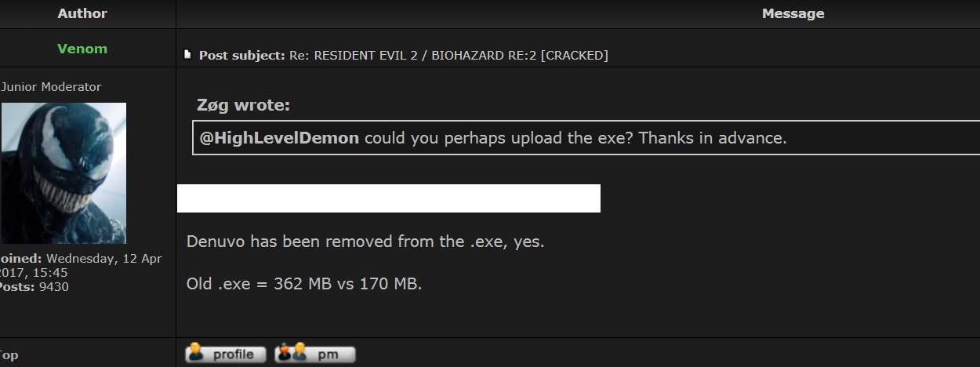Open Venom's profile via the profile button label
This screenshot has height=367, width=980.
coord(233,354)
